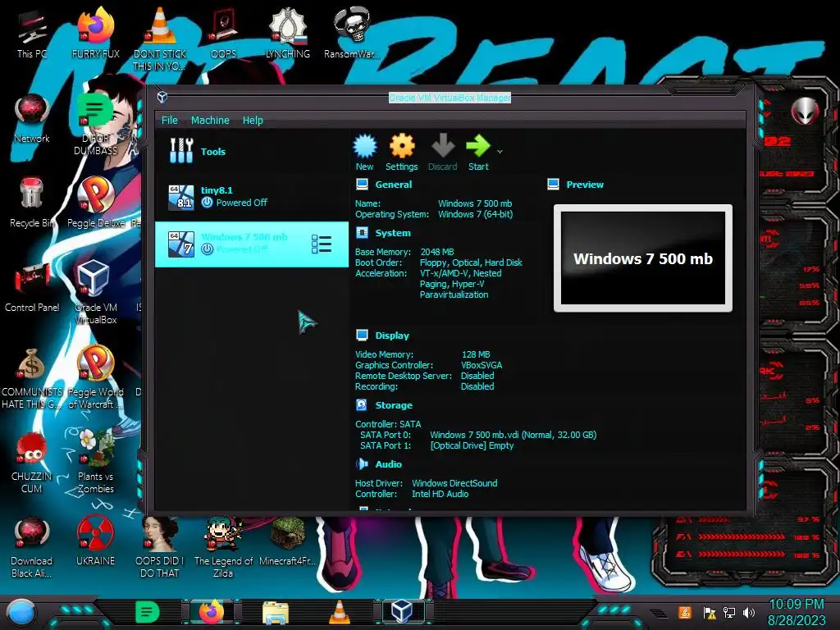
Task: Open the CHUZZIN red fuzzball shortcut
Action: tap(32, 463)
